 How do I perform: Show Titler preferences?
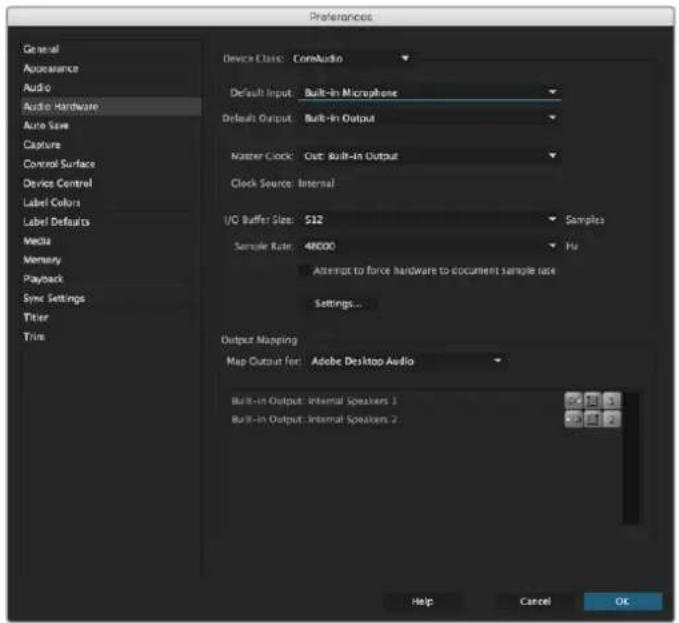pyautogui.click(x=112, y=317)
